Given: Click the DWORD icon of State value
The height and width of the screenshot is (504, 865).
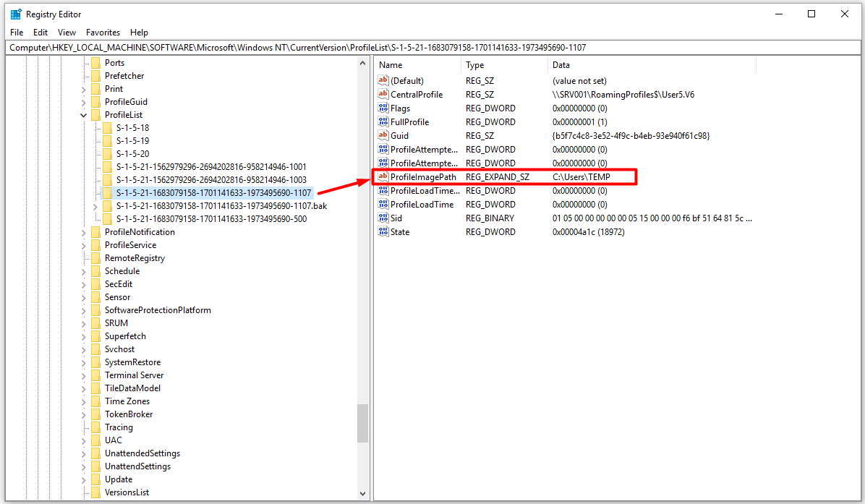Looking at the screenshot, I should [383, 231].
